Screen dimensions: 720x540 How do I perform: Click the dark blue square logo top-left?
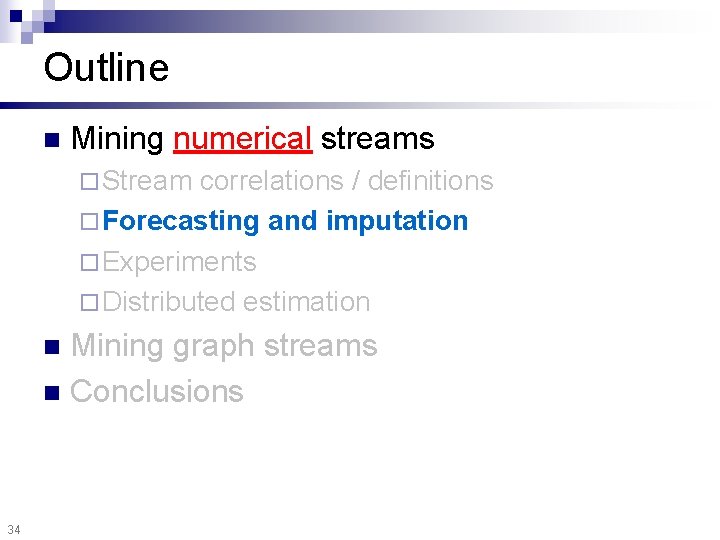click(16, 16)
